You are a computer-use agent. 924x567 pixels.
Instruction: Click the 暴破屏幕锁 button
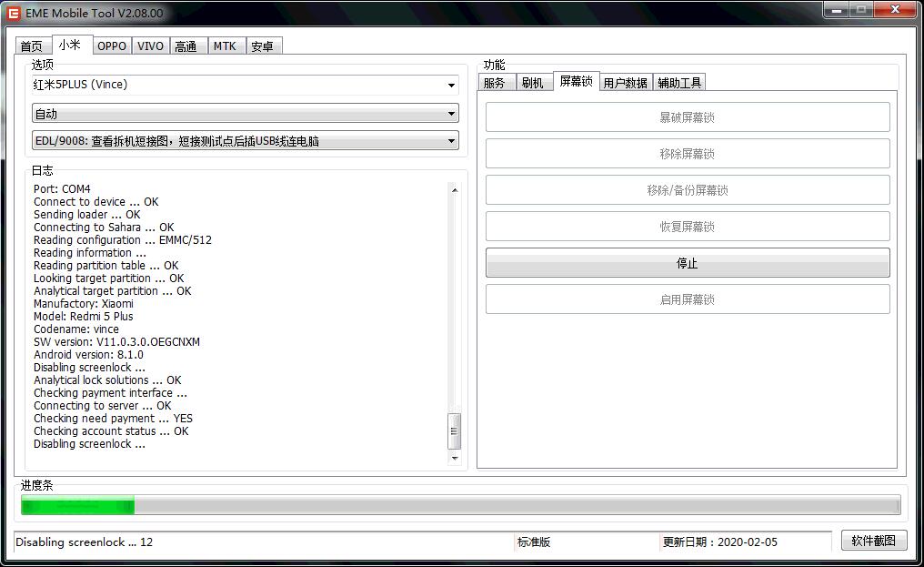coord(688,117)
